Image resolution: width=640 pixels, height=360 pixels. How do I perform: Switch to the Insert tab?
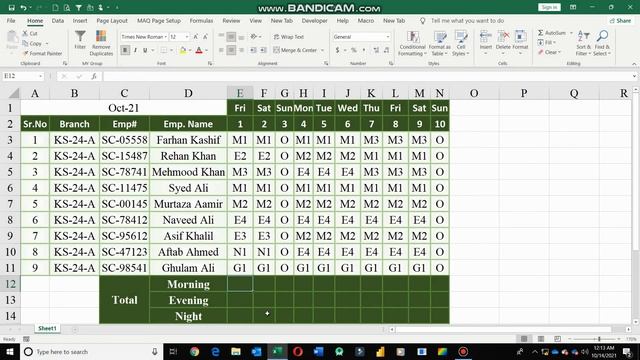80,20
